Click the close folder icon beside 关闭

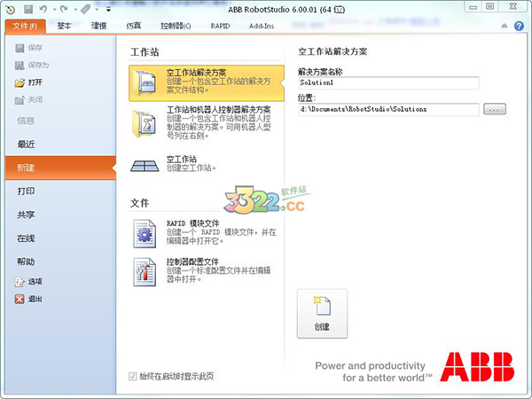pos(20,100)
